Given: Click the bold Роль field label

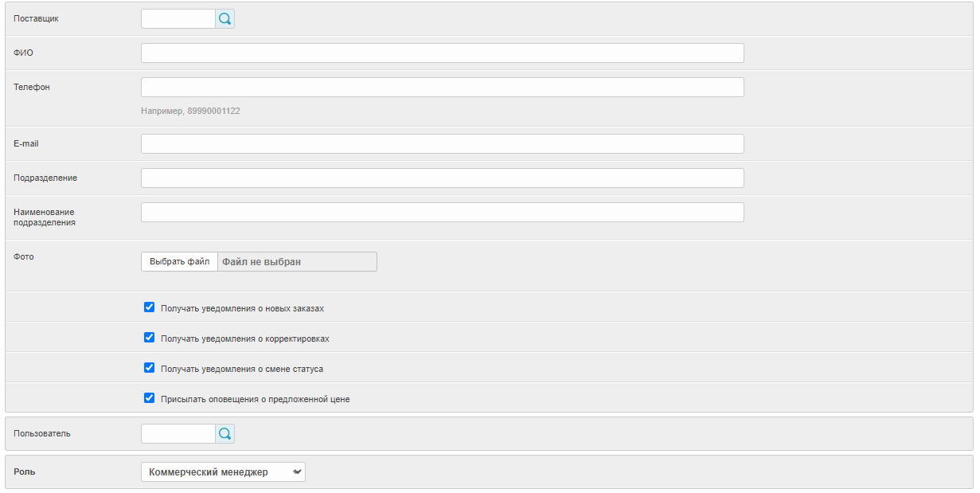Looking at the screenshot, I should (x=25, y=471).
